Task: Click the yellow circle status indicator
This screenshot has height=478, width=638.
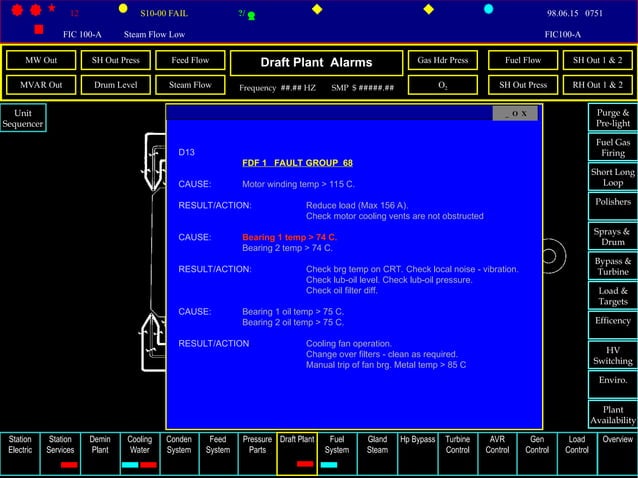Action: point(123,8)
